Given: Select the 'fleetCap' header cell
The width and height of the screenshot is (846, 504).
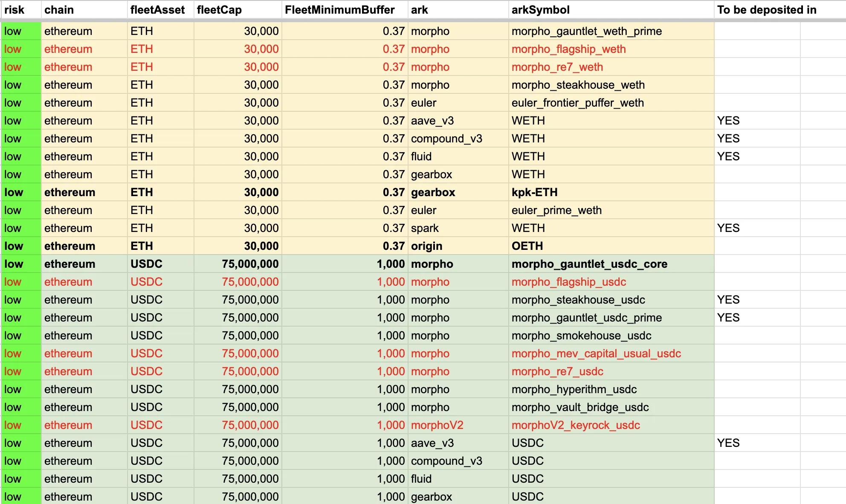Looking at the screenshot, I should click(219, 10).
